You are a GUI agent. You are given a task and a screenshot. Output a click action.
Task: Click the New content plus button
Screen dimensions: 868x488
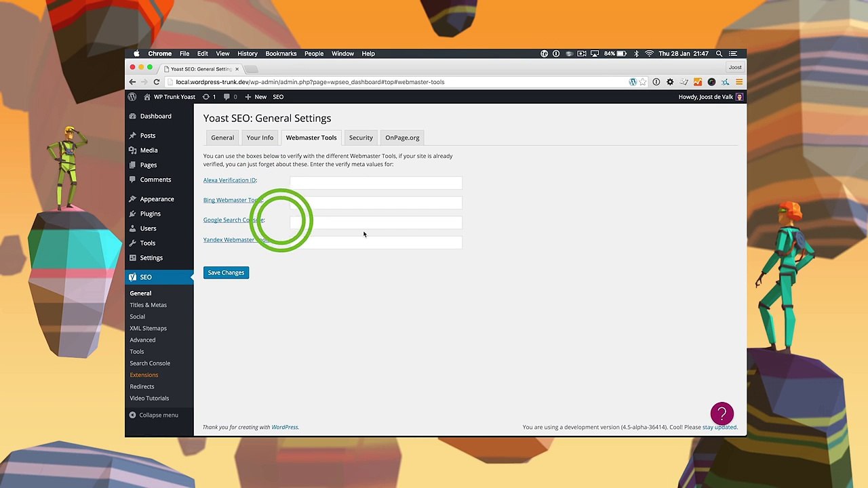coord(256,97)
